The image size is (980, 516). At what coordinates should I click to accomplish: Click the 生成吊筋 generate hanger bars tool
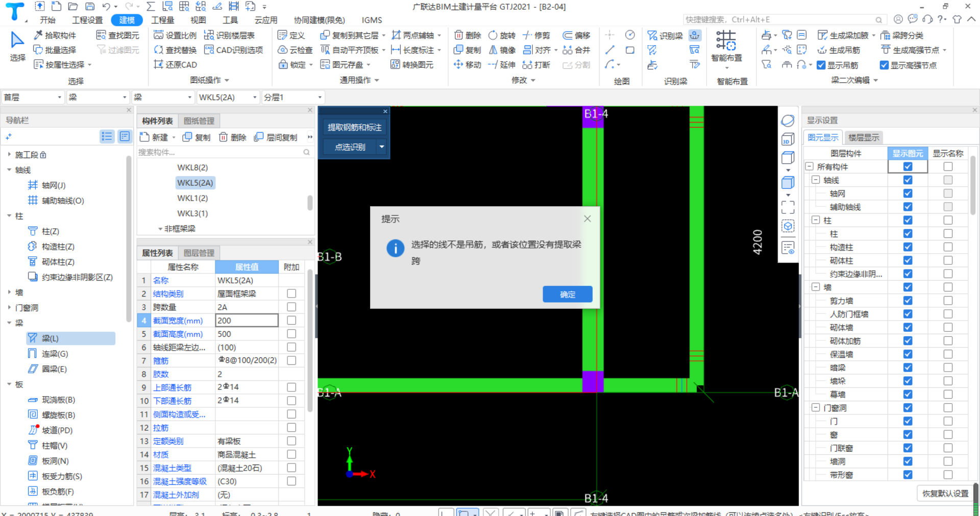coord(839,50)
